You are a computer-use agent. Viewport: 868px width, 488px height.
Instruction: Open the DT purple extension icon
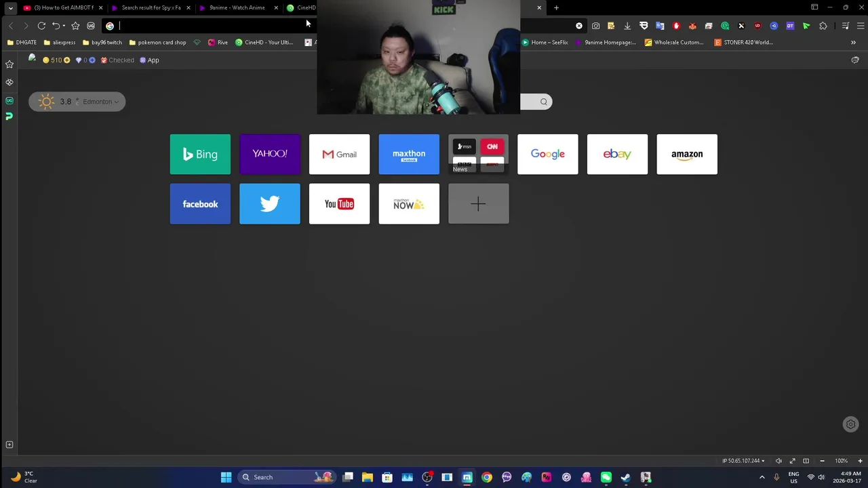click(x=790, y=26)
